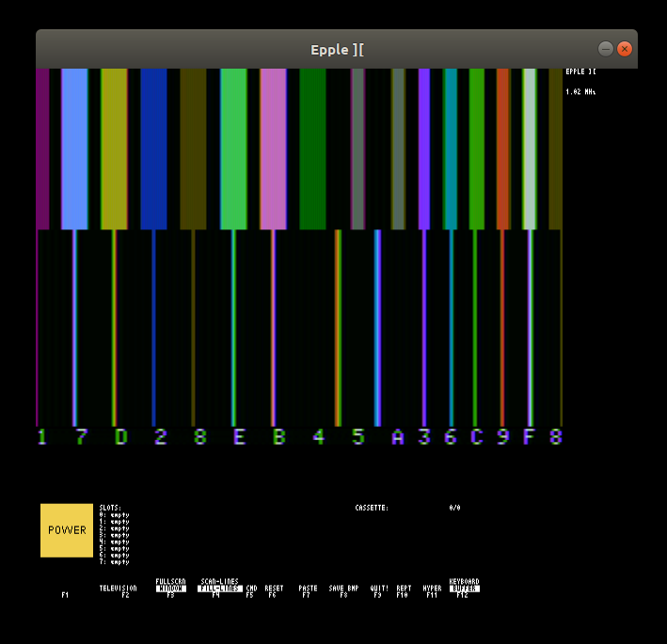Toggle REPT F10 key repeat
The height and width of the screenshot is (644, 667).
coord(404,590)
